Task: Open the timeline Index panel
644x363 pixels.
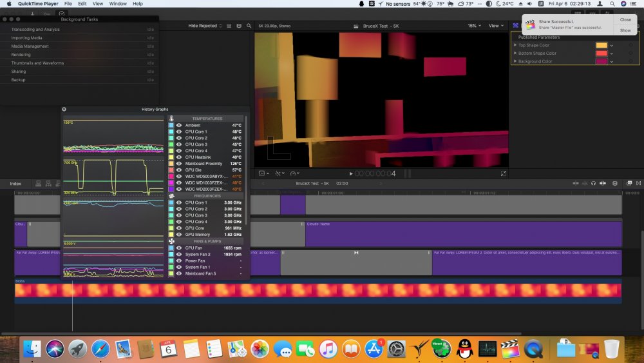Action: [15, 183]
